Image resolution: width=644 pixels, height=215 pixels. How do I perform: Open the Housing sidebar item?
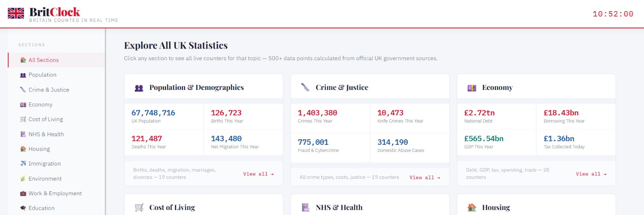39,149
